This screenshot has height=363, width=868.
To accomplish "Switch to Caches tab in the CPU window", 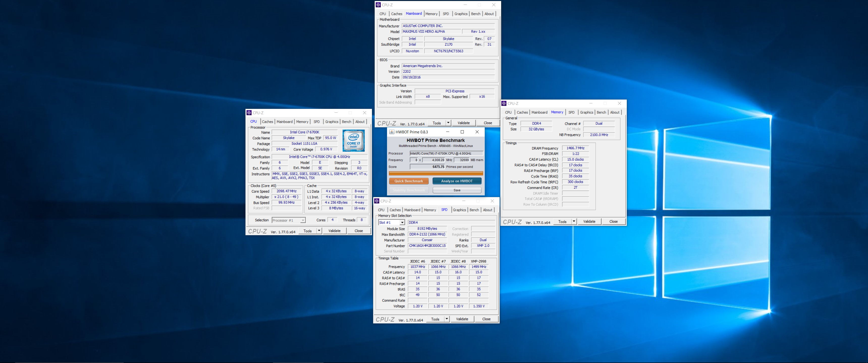I will (267, 122).
